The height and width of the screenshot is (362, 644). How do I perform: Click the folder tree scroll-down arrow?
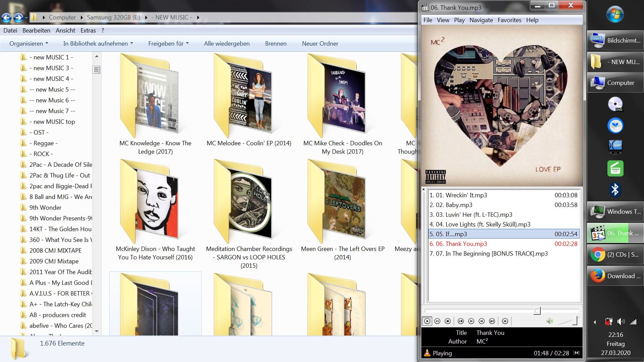pyautogui.click(x=97, y=331)
